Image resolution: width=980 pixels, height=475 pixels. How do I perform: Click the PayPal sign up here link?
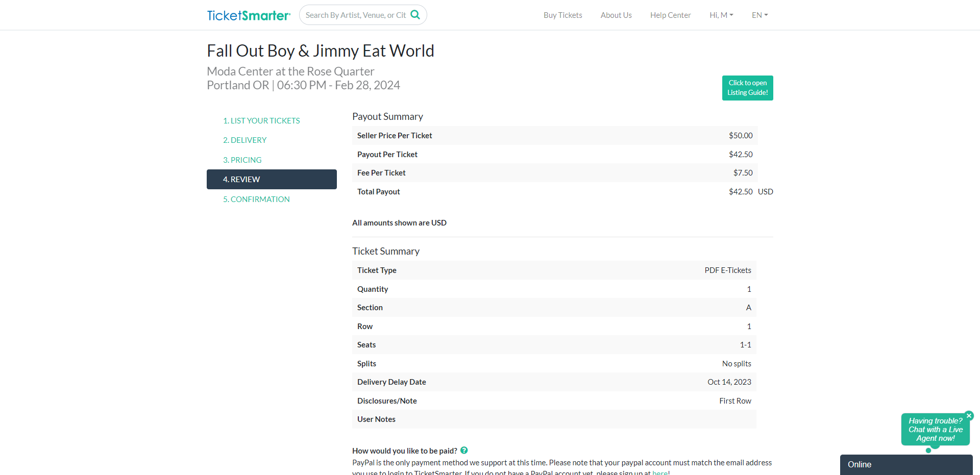[659, 472]
